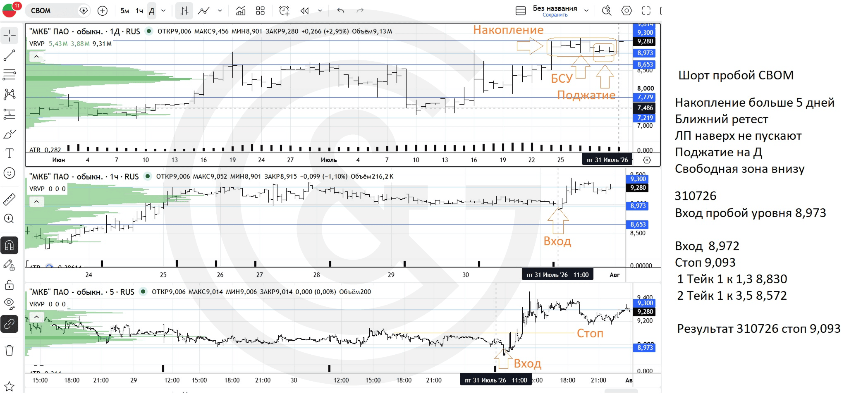Open the bar style selector

tap(184, 11)
